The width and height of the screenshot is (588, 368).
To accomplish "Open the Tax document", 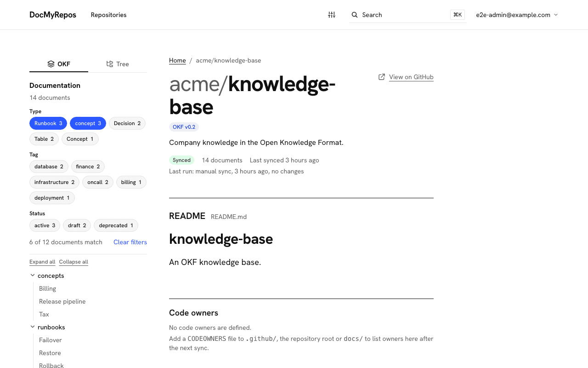I will click(x=44, y=314).
